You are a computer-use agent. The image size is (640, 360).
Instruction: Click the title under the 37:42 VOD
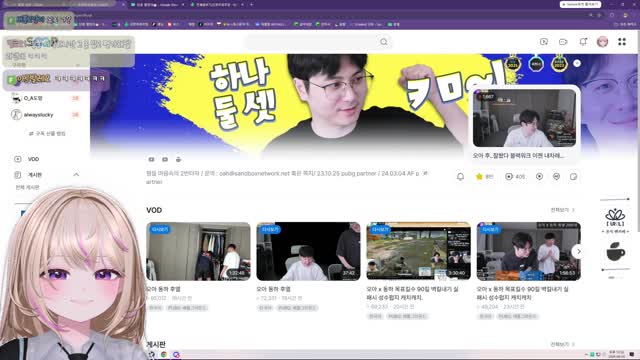273,289
